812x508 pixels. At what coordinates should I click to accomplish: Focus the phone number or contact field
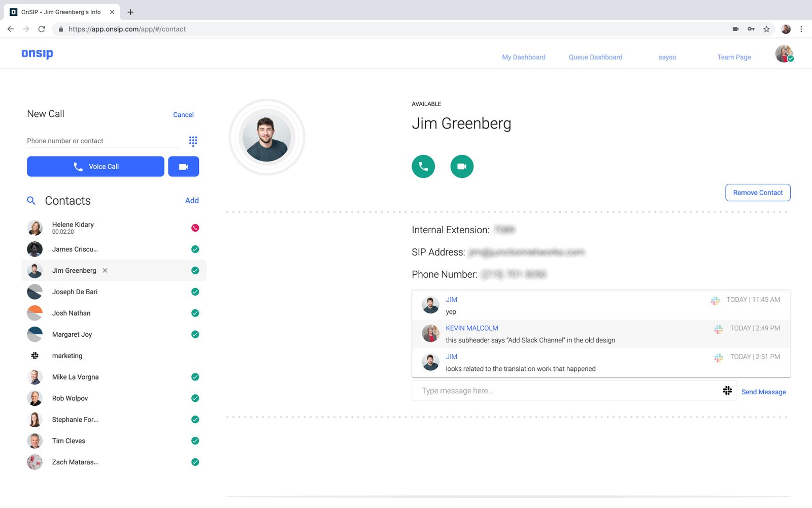coord(103,141)
